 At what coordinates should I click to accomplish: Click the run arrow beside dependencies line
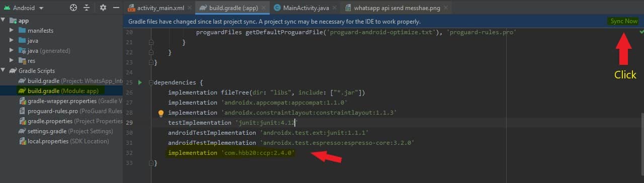point(140,82)
